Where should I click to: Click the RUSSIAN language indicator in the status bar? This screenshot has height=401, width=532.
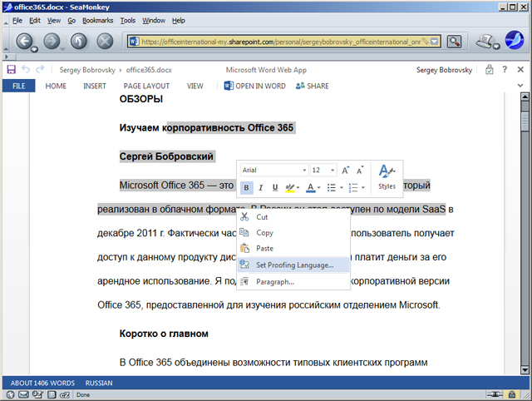pyautogui.click(x=99, y=383)
